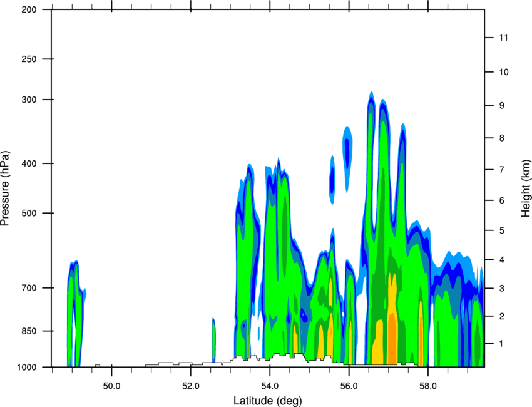Viewport: 532px width, 407px height.
Task: Pick the height label 9
Action: (502, 106)
